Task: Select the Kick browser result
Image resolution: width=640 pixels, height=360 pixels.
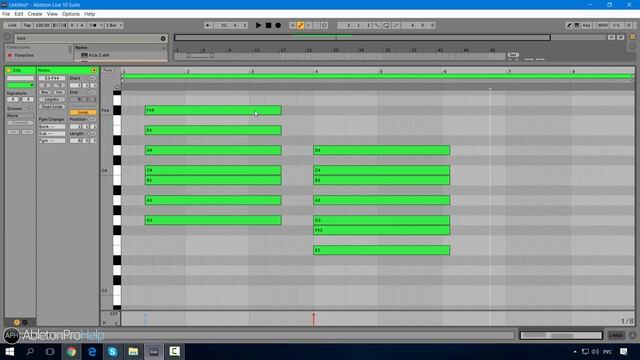Action: point(99,55)
